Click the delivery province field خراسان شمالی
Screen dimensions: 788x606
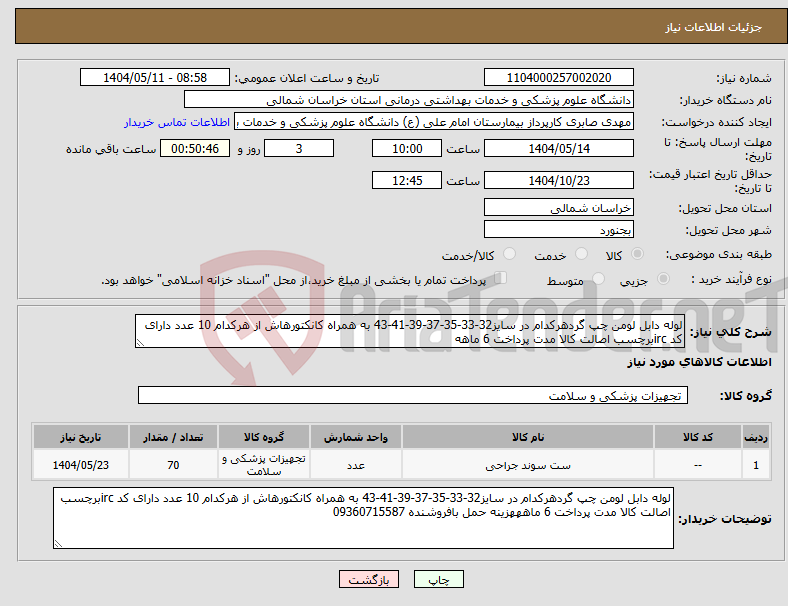click(x=558, y=207)
